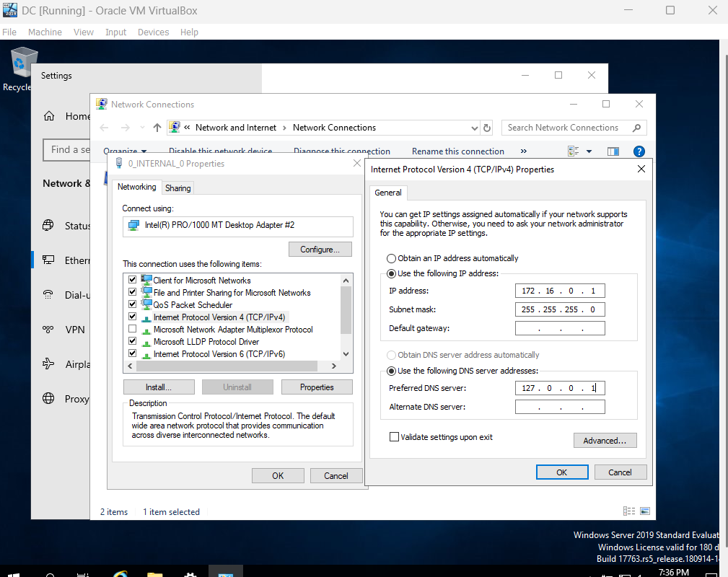This screenshot has height=577, width=728.
Task: Click the vertical scrollbar thumb in items list
Action: [346, 310]
